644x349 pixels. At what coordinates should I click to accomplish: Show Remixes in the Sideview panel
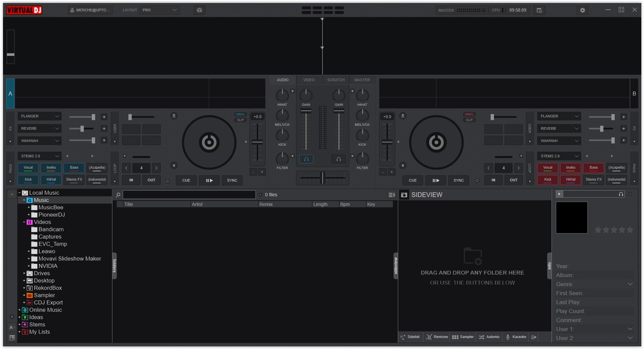[437, 337]
